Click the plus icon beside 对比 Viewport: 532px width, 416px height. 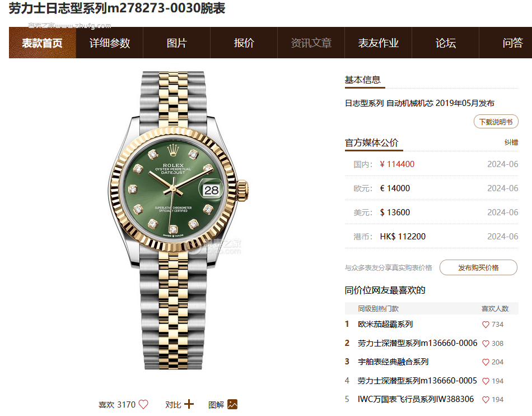click(x=189, y=404)
